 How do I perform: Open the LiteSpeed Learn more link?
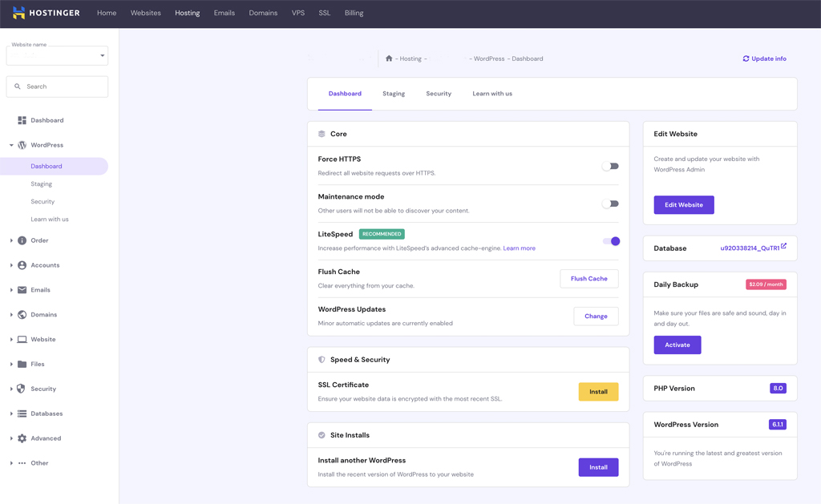520,248
